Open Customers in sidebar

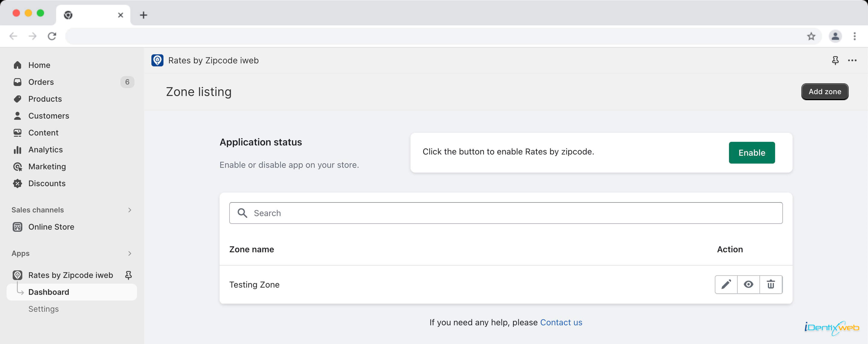point(49,116)
